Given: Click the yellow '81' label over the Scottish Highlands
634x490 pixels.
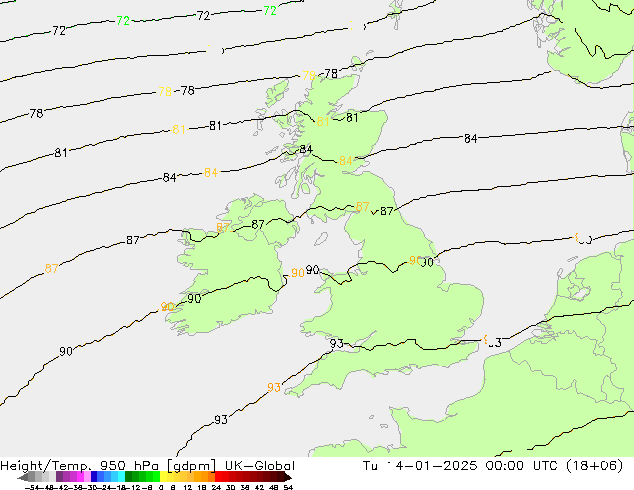Looking at the screenshot, I should (323, 122).
